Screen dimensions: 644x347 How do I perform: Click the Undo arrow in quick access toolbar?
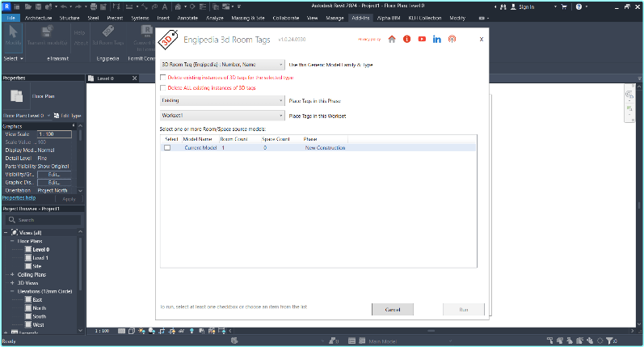(x=63, y=6)
